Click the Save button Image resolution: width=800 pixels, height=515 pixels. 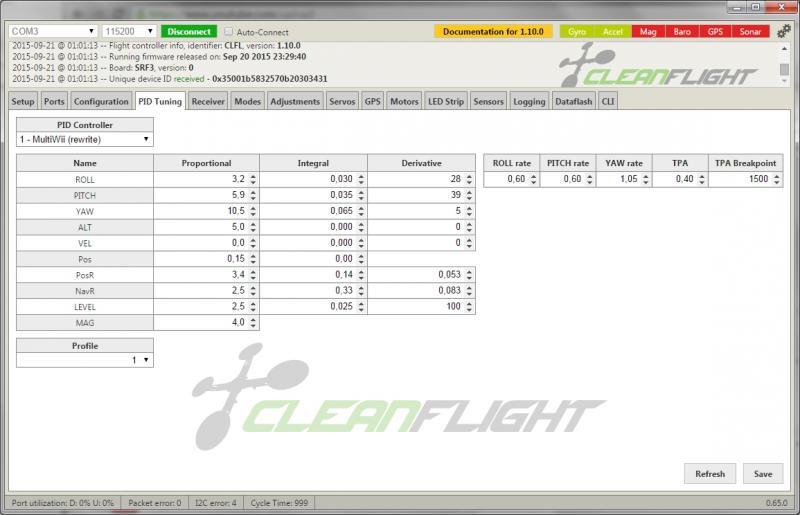tap(762, 474)
